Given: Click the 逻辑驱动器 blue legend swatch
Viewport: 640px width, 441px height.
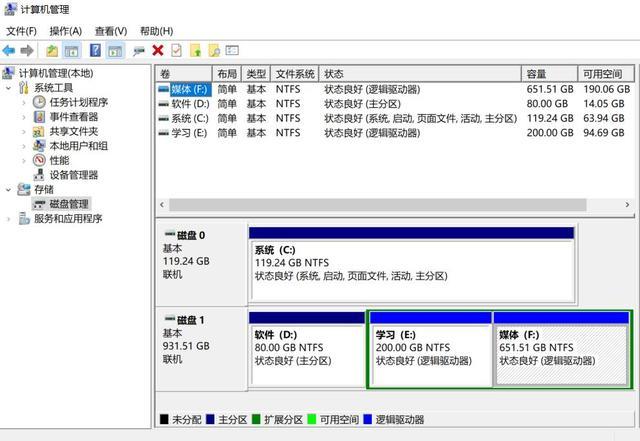Looking at the screenshot, I should tap(367, 419).
